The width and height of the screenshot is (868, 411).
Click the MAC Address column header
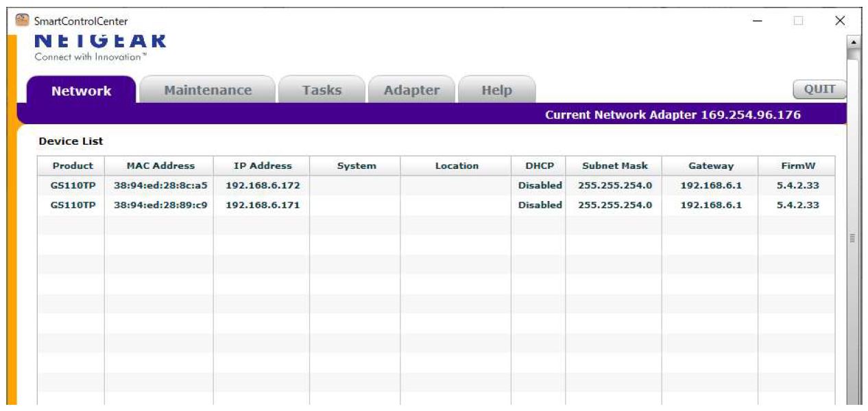point(160,166)
